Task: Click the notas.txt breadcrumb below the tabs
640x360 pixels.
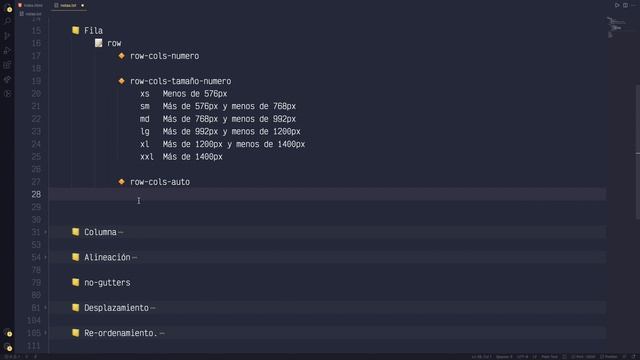Action: (31, 14)
